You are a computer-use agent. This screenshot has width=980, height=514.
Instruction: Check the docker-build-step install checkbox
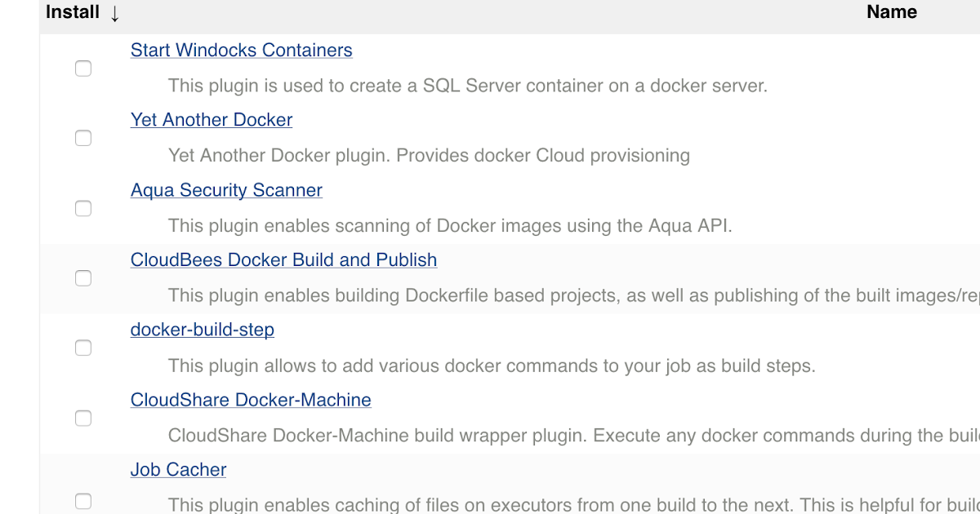coord(82,348)
